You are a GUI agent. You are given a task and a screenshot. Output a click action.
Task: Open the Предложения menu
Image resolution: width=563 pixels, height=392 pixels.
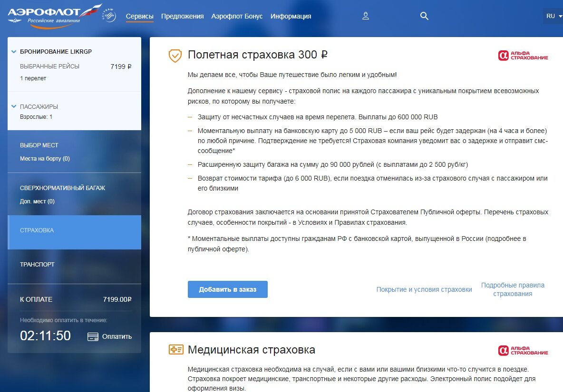click(183, 16)
